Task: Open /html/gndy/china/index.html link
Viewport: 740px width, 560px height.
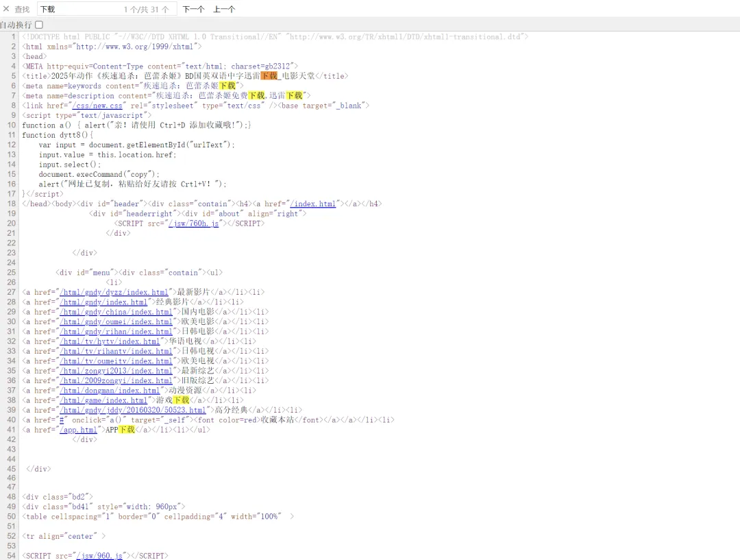Action: click(116, 312)
